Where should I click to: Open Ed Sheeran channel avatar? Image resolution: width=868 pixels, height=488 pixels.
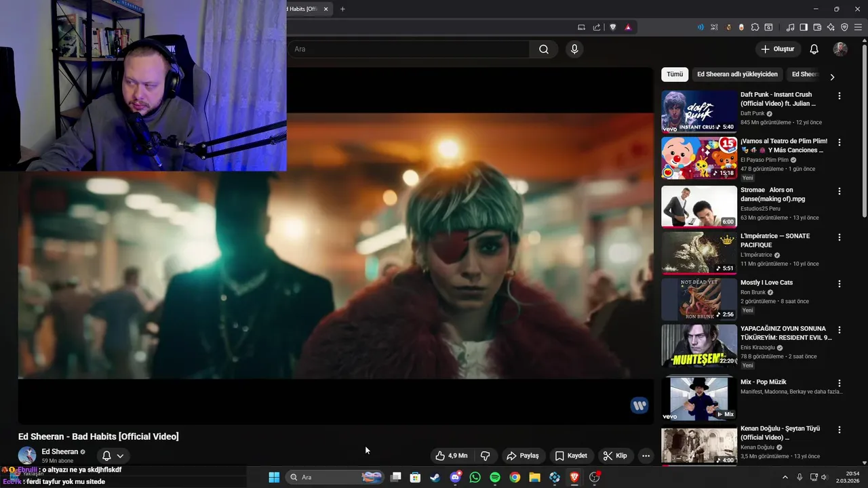pyautogui.click(x=27, y=455)
